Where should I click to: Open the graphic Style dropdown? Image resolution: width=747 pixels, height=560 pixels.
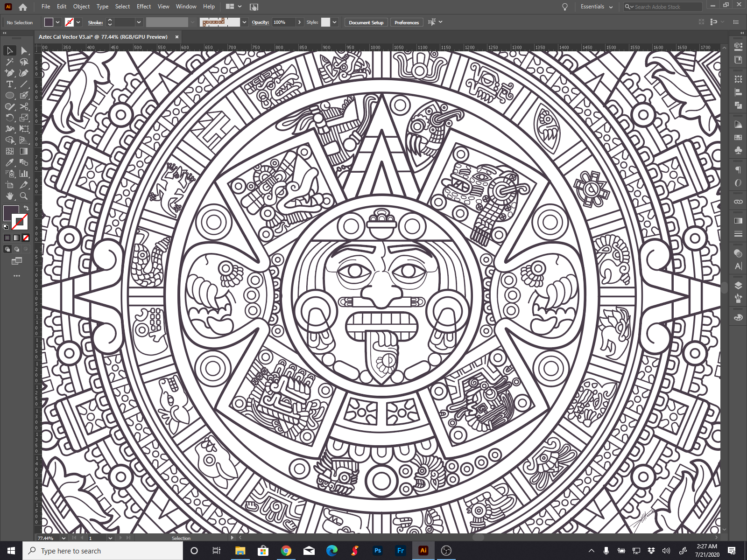[334, 22]
